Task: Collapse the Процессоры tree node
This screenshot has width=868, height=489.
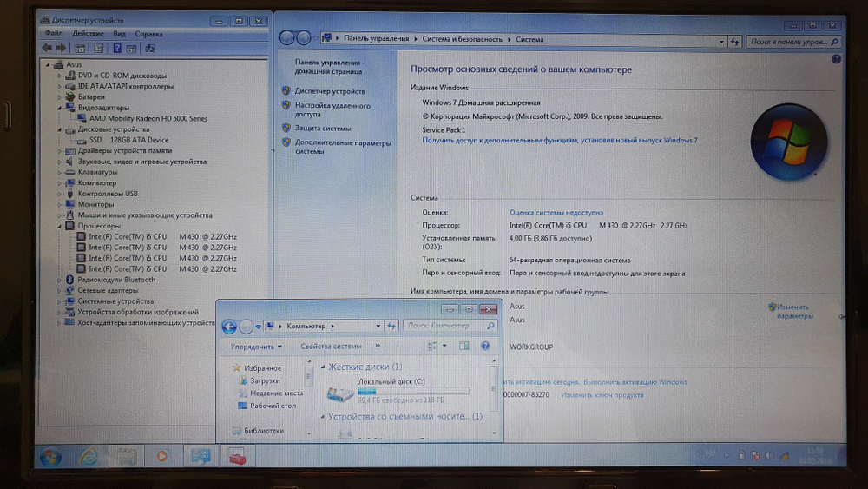Action: (60, 226)
